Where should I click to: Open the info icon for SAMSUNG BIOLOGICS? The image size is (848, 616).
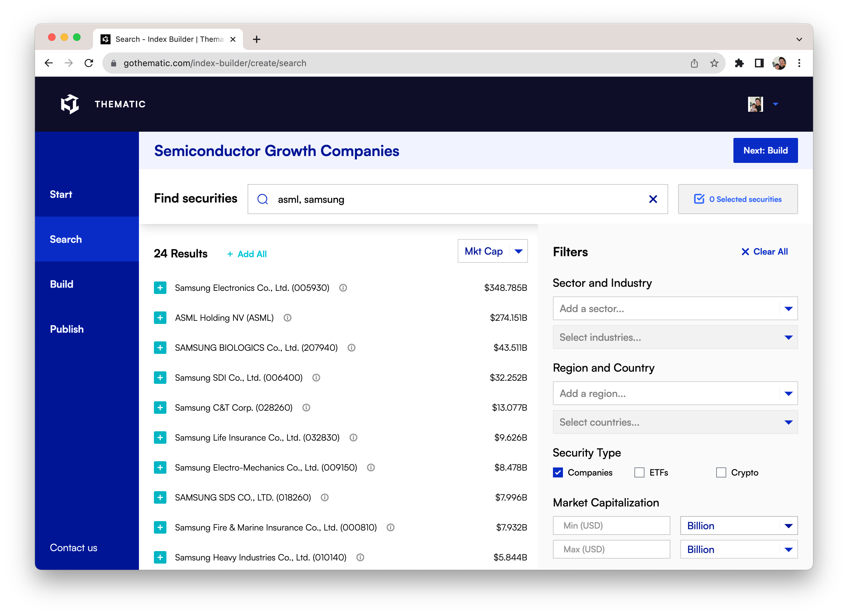coord(352,348)
